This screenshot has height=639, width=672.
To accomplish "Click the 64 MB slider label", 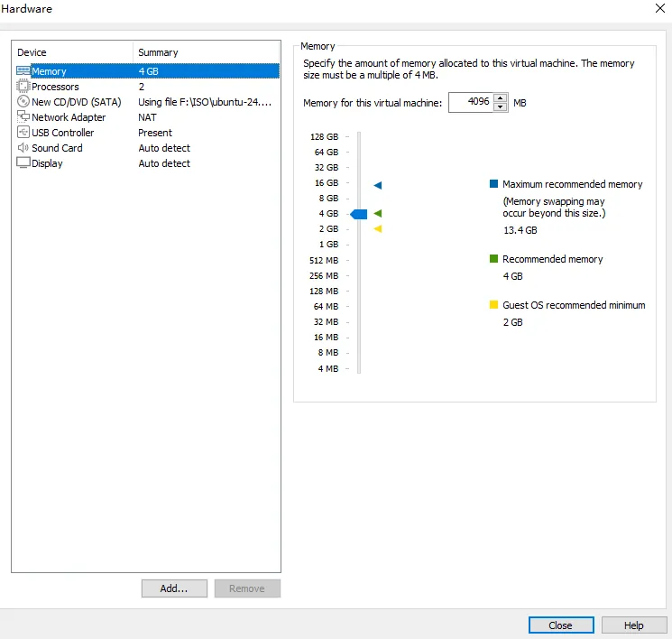I will click(x=326, y=307).
